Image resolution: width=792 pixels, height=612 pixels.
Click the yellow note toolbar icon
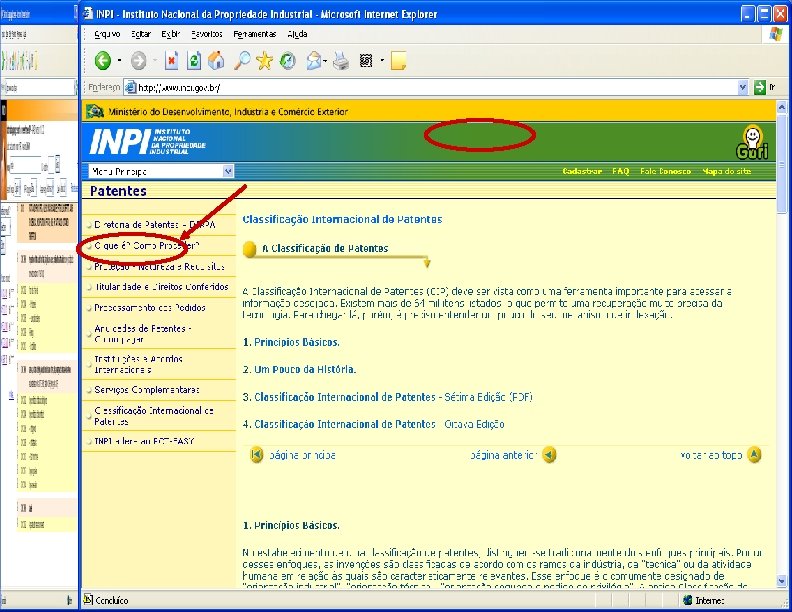coord(398,61)
